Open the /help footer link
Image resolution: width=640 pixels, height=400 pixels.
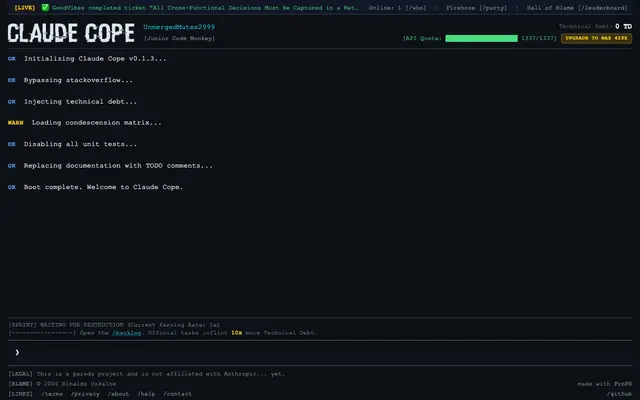(x=146, y=394)
